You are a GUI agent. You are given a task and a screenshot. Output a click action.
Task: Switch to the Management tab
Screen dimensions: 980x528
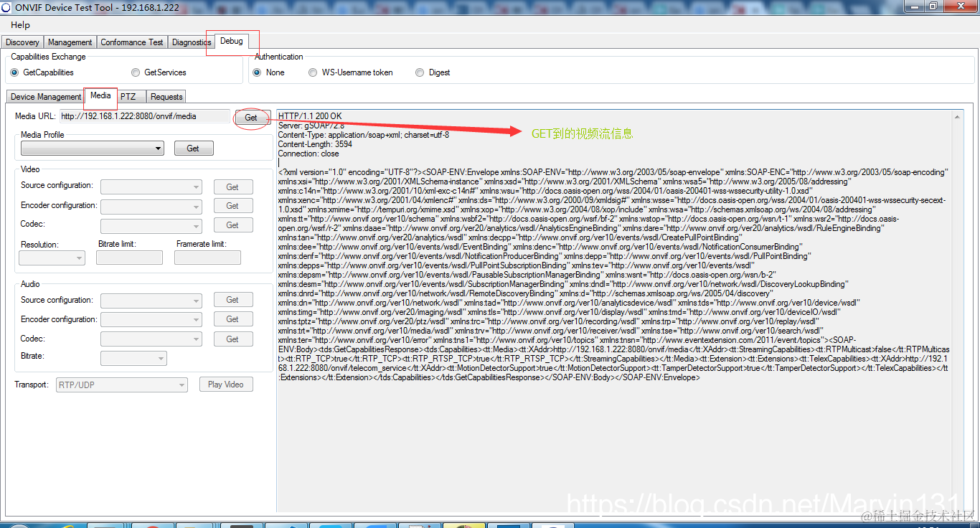pos(70,42)
